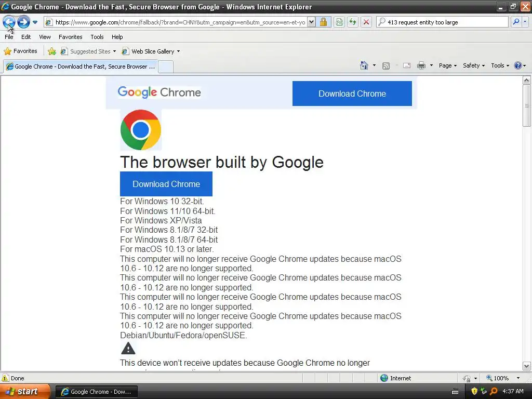Open the Page command bar menu
The width and height of the screenshot is (532, 399).
coord(448,65)
